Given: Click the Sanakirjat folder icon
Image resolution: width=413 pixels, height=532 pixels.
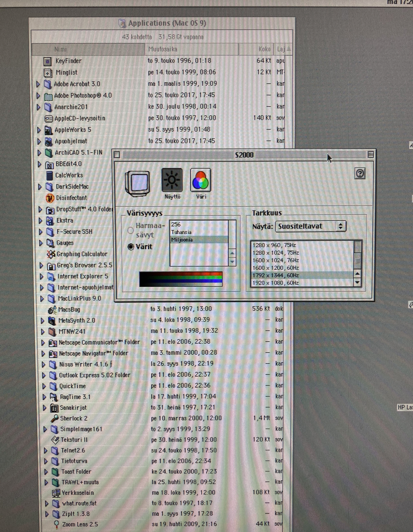Looking at the screenshot, I should (54, 408).
